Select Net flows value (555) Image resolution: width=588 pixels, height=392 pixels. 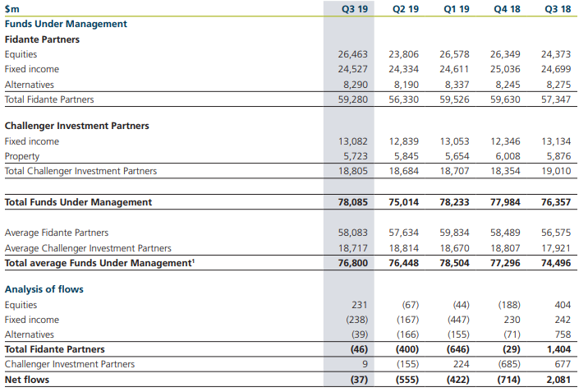[x=407, y=380]
